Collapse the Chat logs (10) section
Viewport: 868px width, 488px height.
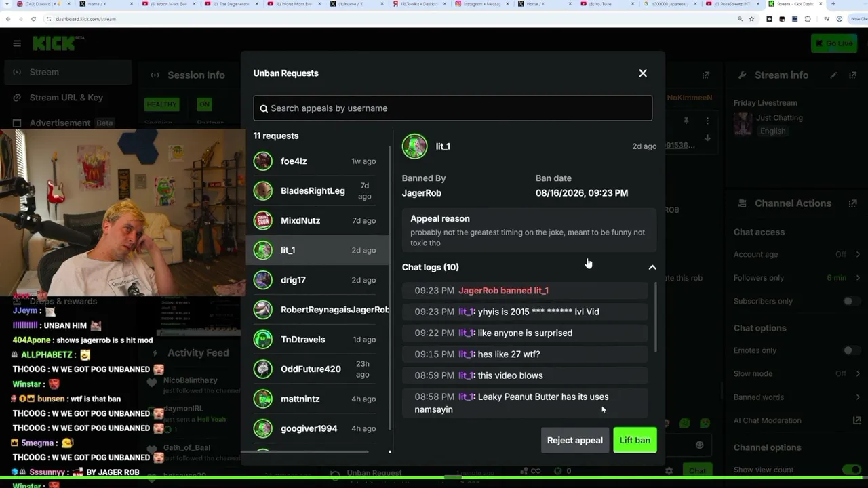click(652, 267)
